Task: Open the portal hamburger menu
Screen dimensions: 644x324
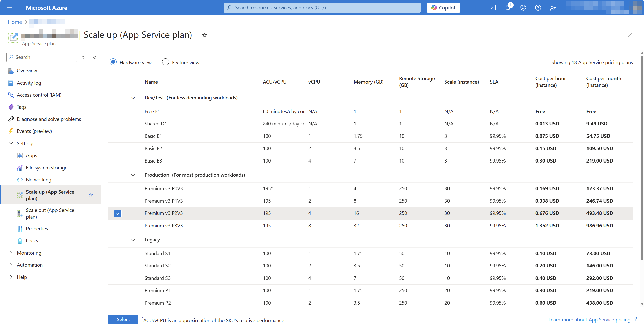Action: (9, 8)
